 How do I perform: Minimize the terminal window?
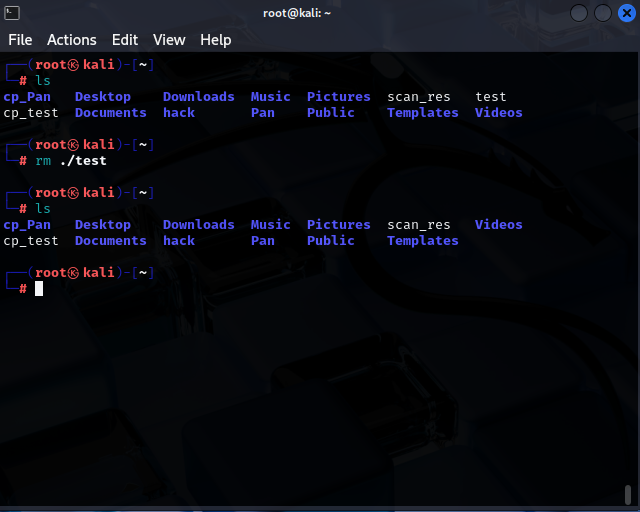579,13
